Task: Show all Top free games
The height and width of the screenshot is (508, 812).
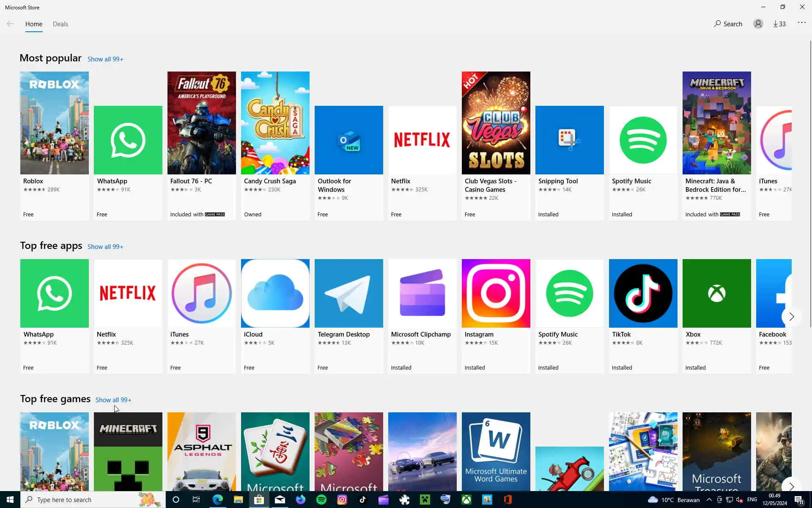Action: point(113,400)
